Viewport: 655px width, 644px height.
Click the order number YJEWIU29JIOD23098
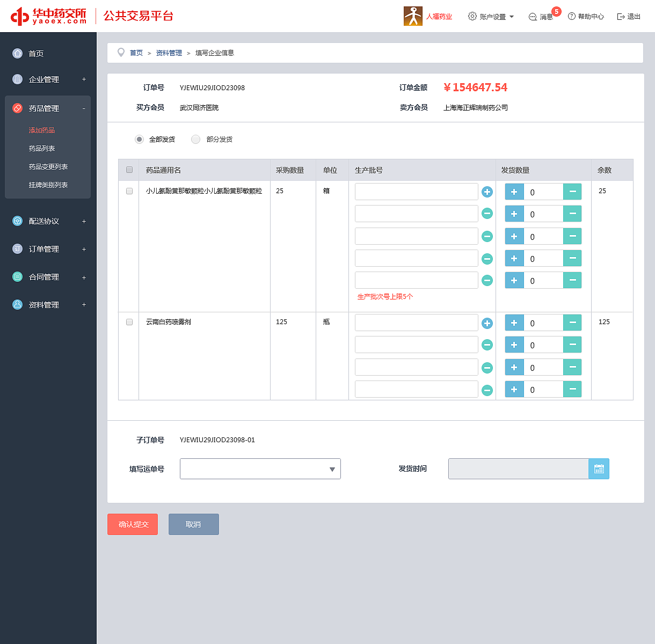[x=212, y=87]
